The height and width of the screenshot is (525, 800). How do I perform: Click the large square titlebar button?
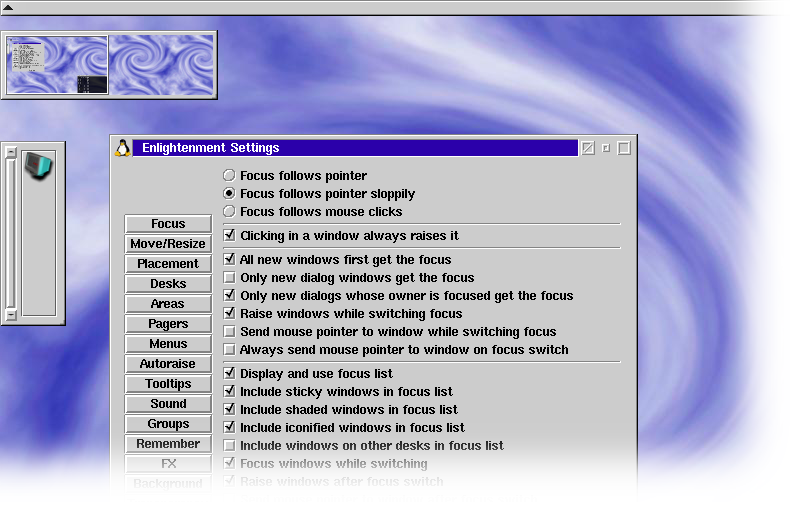(x=623, y=148)
